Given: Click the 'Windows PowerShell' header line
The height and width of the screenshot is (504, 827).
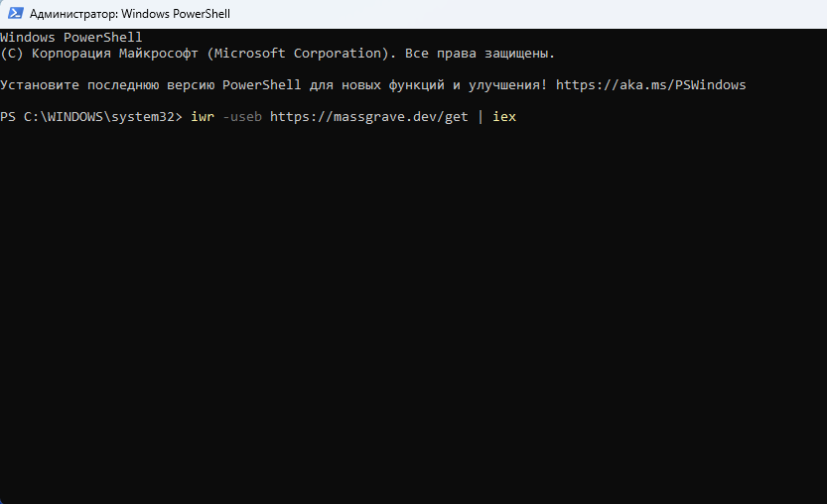Looking at the screenshot, I should (71, 38).
